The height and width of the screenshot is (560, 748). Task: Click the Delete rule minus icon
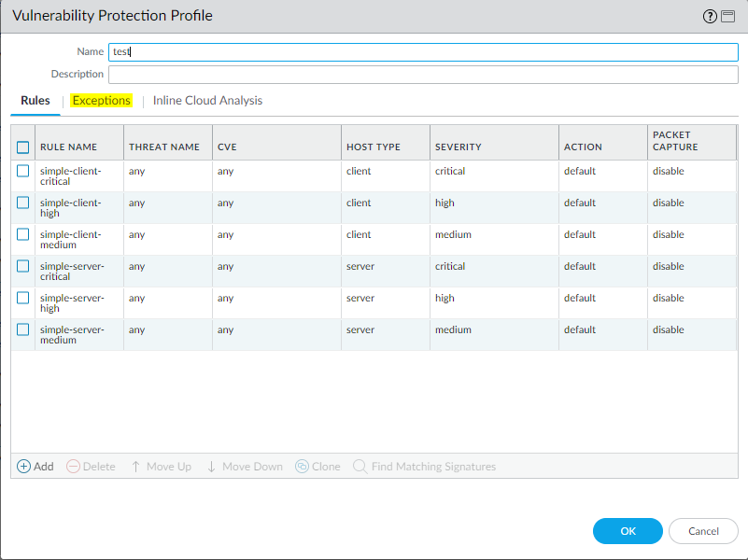73,467
